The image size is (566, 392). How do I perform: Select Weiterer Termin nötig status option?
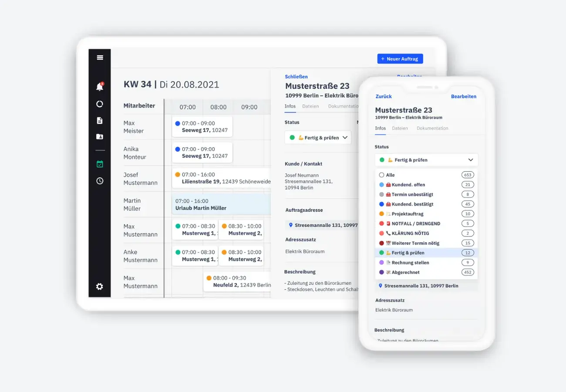427,243
